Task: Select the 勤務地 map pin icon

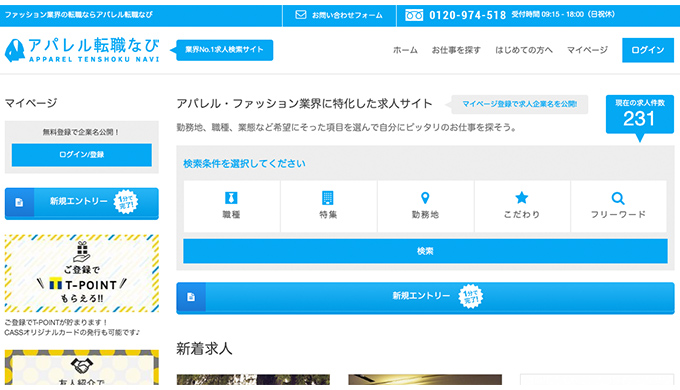Action: pyautogui.click(x=425, y=198)
